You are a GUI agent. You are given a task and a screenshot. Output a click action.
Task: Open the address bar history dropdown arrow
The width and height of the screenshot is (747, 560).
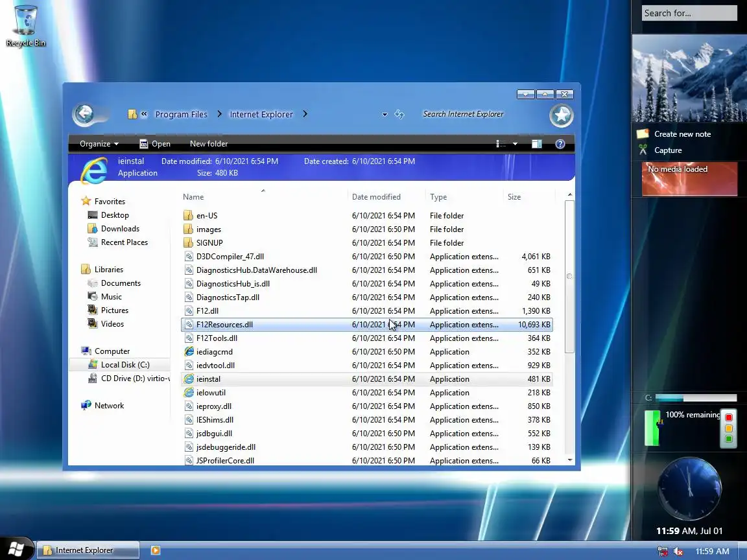pos(385,115)
